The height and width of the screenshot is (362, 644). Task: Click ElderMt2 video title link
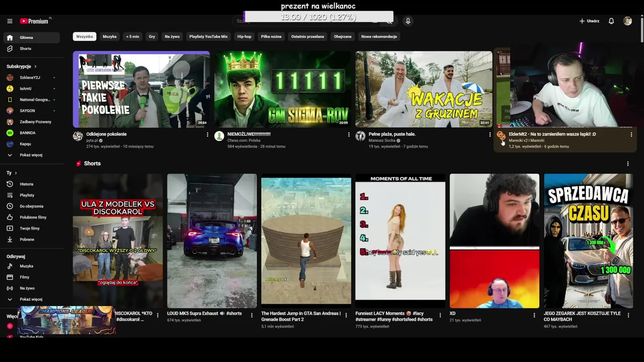(x=552, y=134)
